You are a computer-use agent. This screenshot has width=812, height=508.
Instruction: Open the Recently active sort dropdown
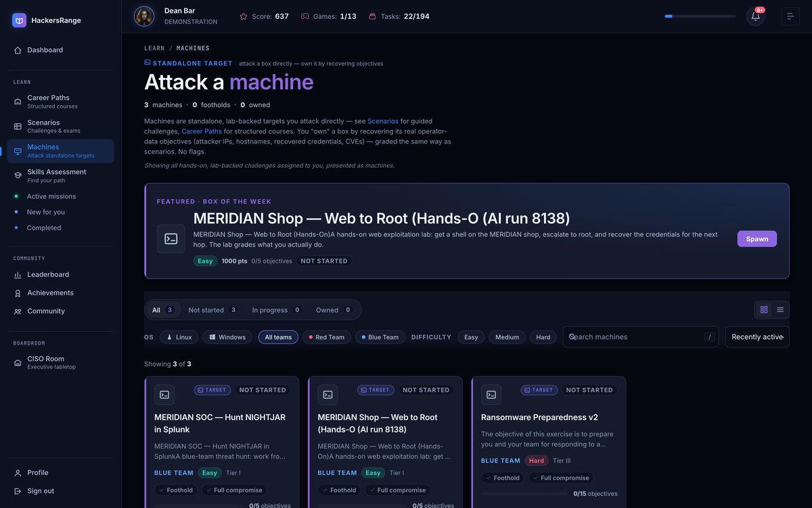(x=757, y=337)
